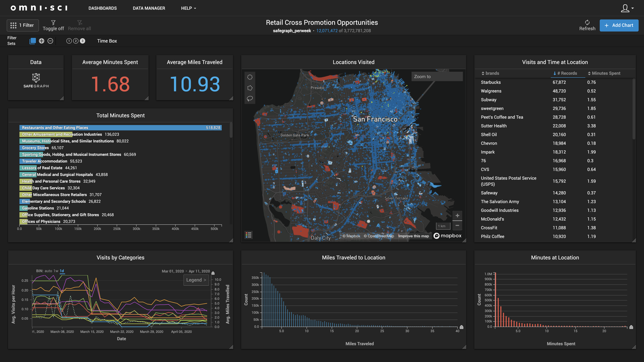This screenshot has height=362, width=644.
Task: Click the San Francisco map label
Action: [x=375, y=119]
